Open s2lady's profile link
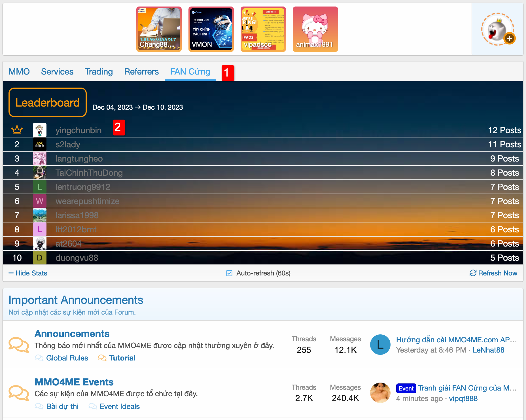Screen dimensions: 526x420 pyautogui.click(x=68, y=144)
